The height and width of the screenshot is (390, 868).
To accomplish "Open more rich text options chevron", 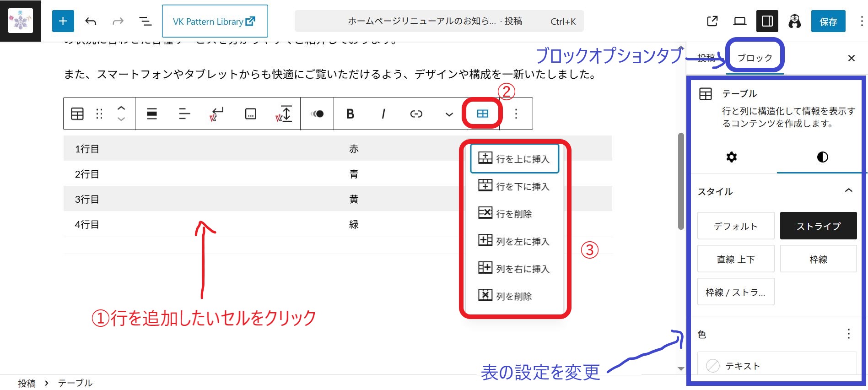I will (449, 114).
